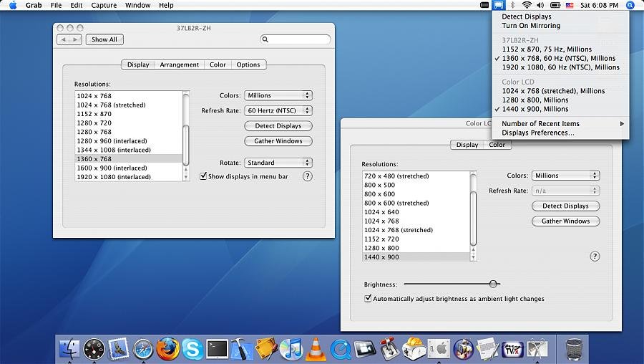Viewport: 644px width, 364px height.
Task: Open the Wi-Fi status menu
Action: pos(527,5)
